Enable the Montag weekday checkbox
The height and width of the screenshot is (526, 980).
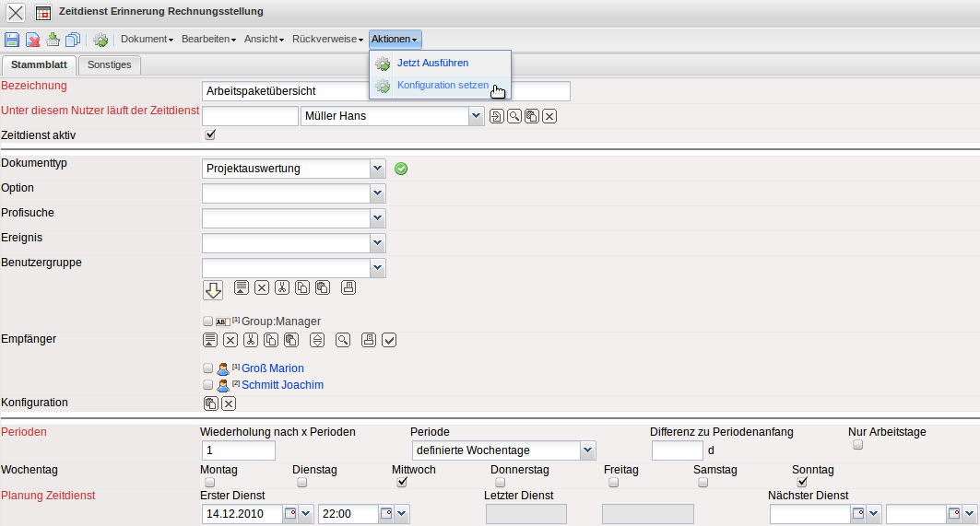(x=210, y=482)
